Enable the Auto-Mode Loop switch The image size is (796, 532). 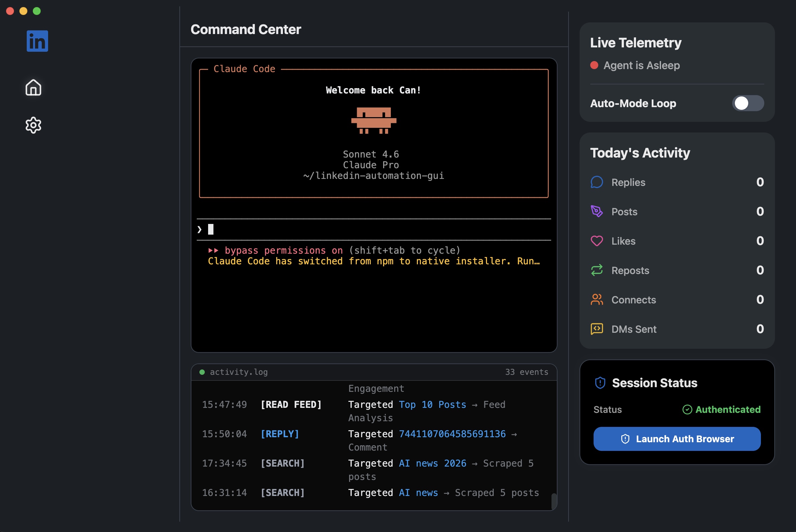tap(748, 103)
